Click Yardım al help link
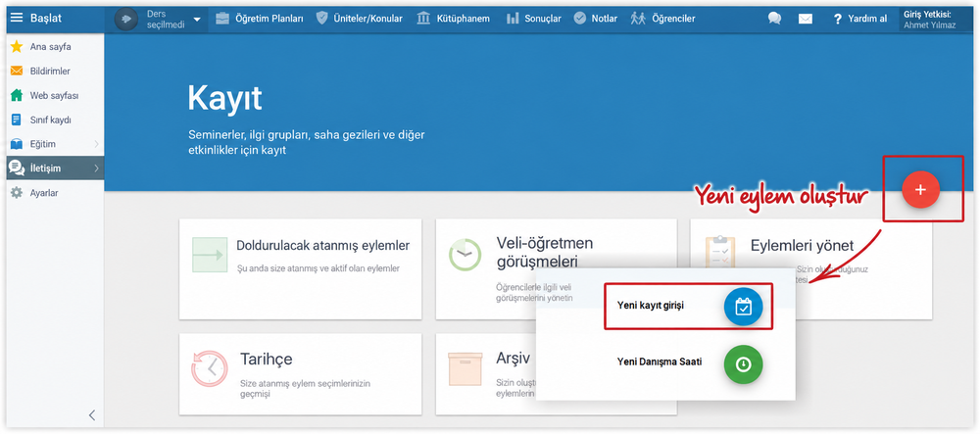This screenshot has width=980, height=434. click(x=859, y=19)
